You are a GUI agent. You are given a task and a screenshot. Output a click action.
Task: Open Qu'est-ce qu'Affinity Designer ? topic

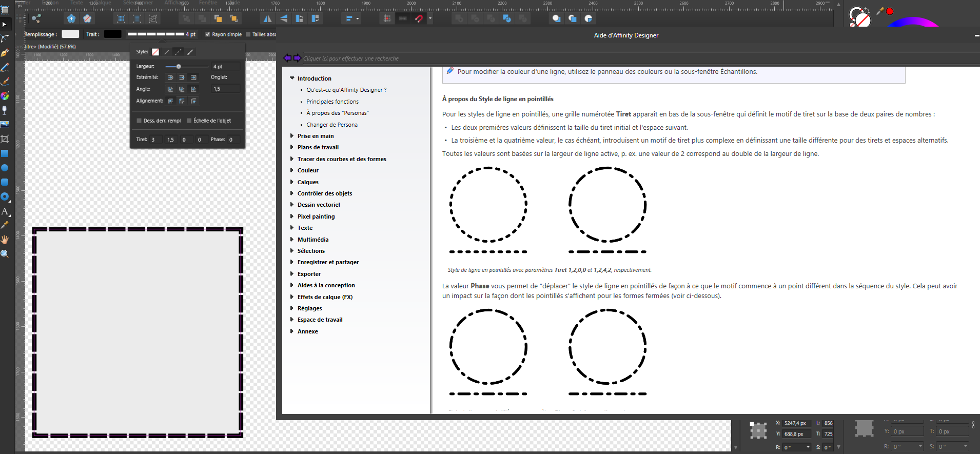(346, 90)
